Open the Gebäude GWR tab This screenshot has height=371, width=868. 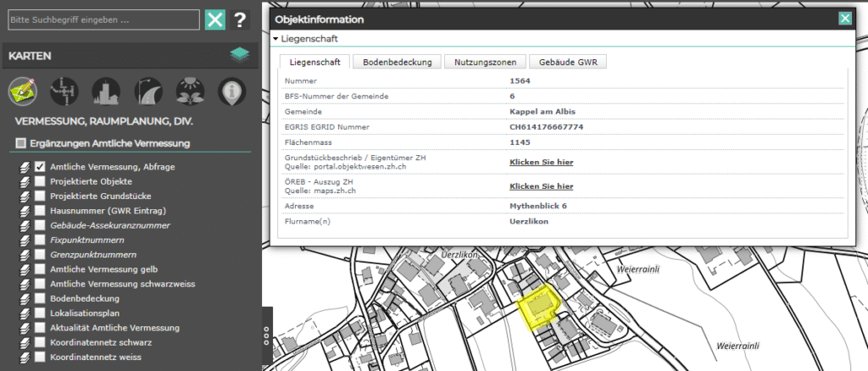pos(568,62)
